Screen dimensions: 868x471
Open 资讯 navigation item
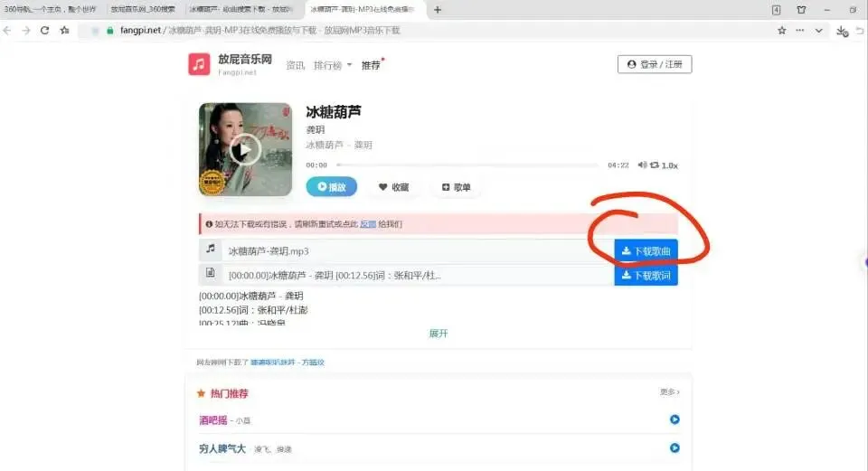tap(295, 65)
